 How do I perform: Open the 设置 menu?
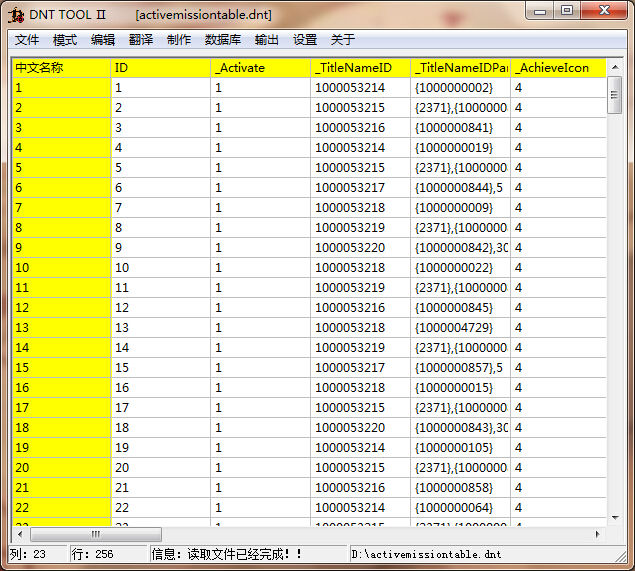305,40
